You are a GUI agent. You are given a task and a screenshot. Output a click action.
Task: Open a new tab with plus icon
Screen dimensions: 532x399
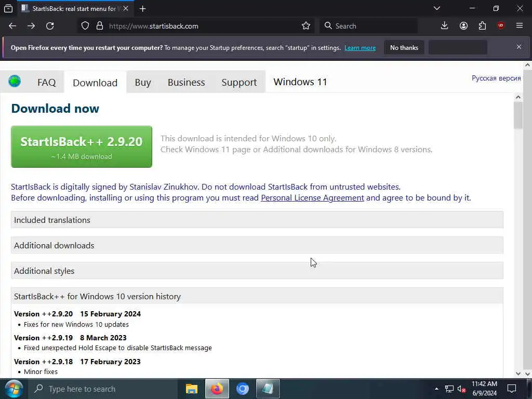click(x=142, y=9)
